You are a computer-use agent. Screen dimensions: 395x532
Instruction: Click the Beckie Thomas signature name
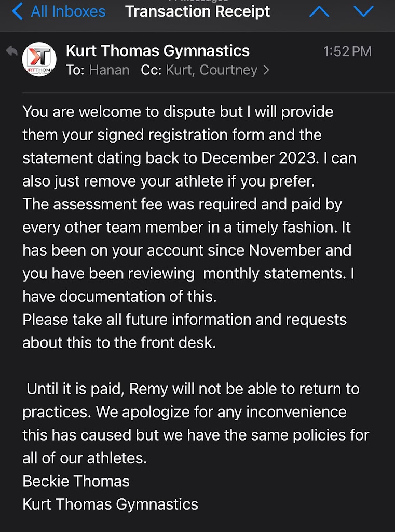[x=76, y=481]
